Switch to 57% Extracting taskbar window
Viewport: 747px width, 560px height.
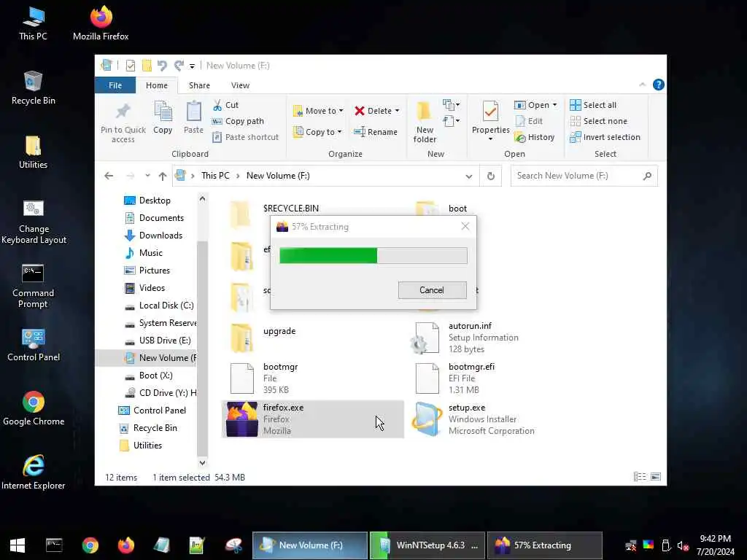click(x=544, y=545)
